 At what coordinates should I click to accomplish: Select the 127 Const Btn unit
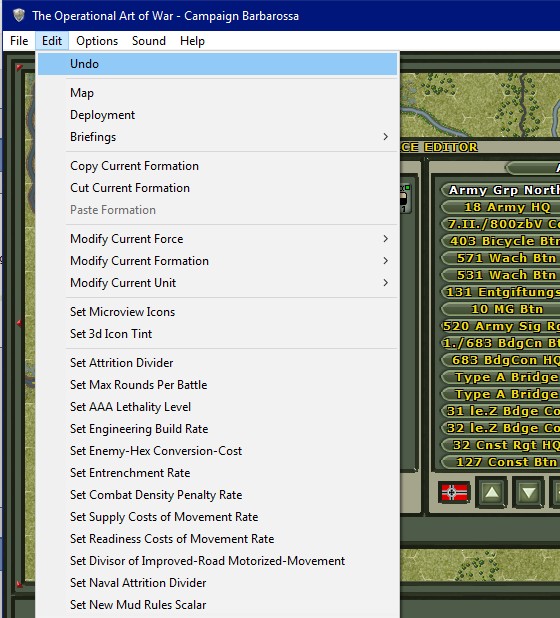[x=507, y=462]
